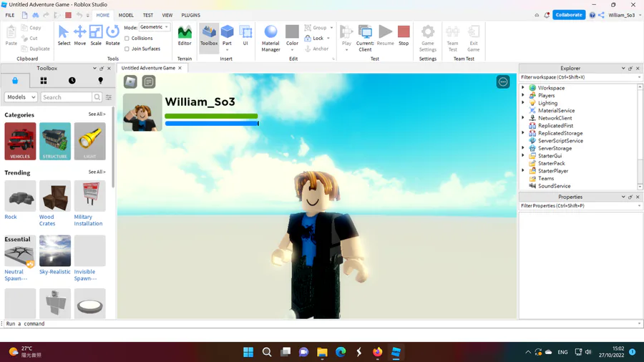Switch to the MODEL ribbon tab
Image resolution: width=644 pixels, height=362 pixels.
(x=126, y=15)
